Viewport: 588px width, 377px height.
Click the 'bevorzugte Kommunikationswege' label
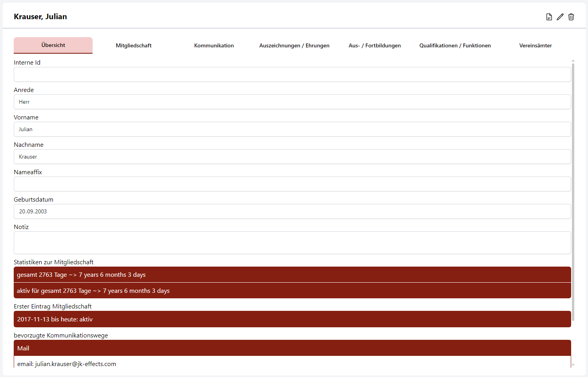(x=61, y=335)
